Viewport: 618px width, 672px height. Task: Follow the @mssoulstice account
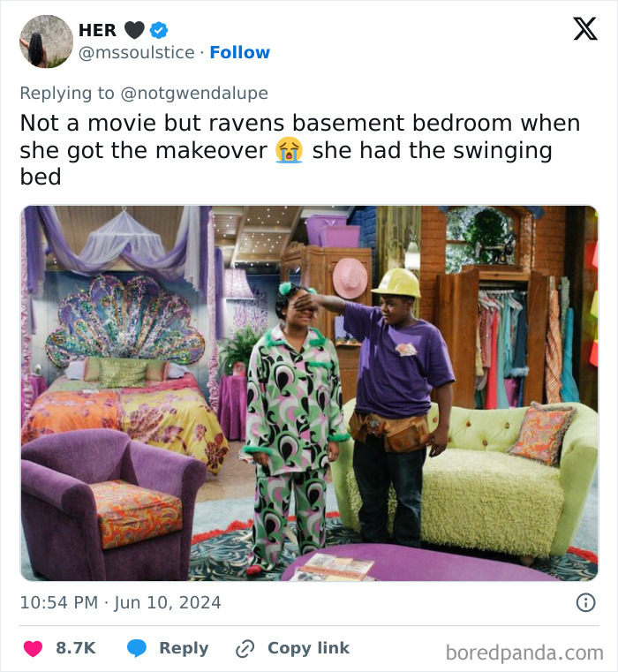(239, 53)
